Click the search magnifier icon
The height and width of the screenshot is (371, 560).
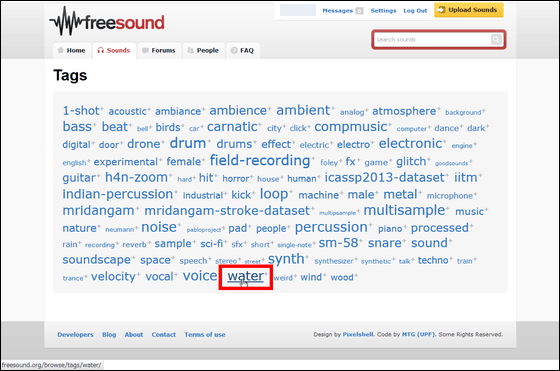pyautogui.click(x=496, y=39)
